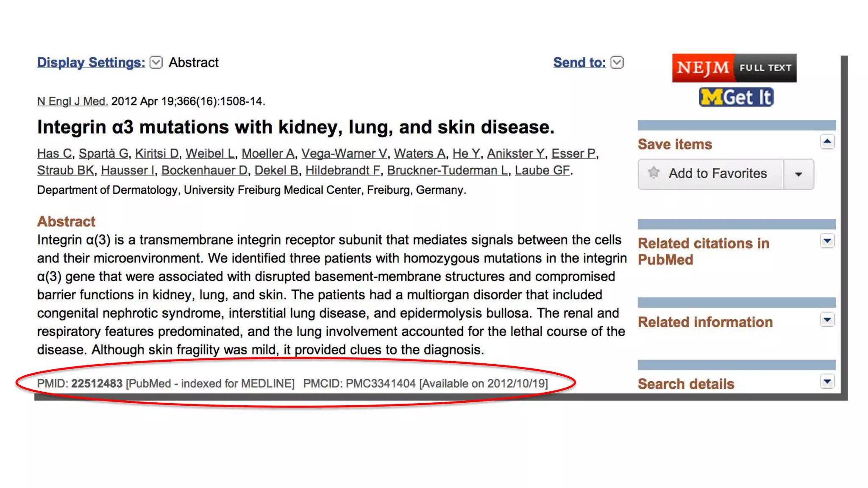Open the Display Settings dropdown arrow
The height and width of the screenshot is (488, 868).
tap(156, 63)
